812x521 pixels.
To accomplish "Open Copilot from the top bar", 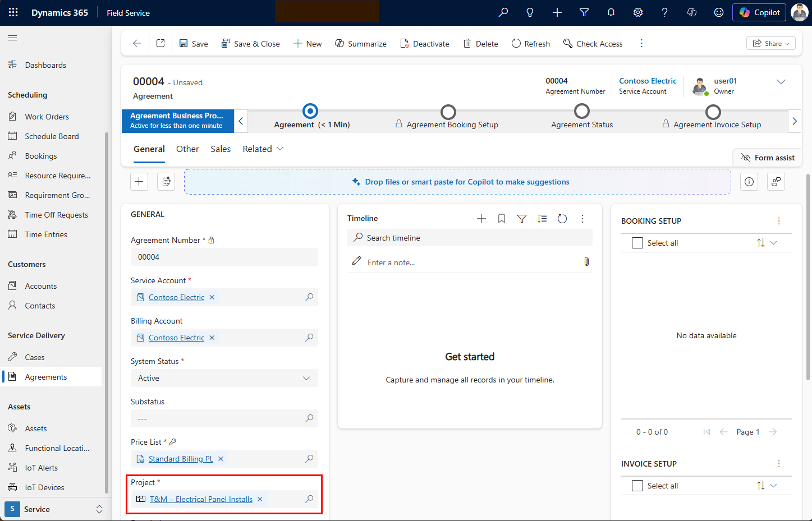I will 759,12.
